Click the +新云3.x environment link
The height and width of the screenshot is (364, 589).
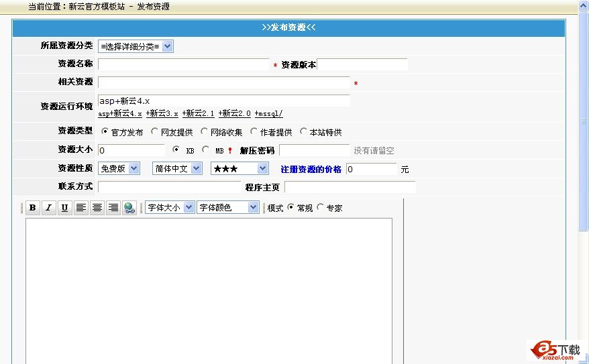(x=162, y=114)
